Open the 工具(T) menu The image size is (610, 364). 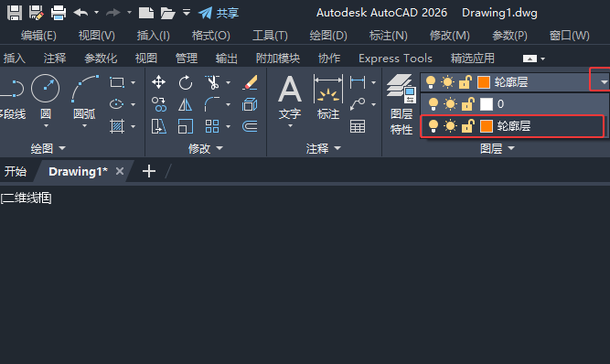(x=270, y=36)
